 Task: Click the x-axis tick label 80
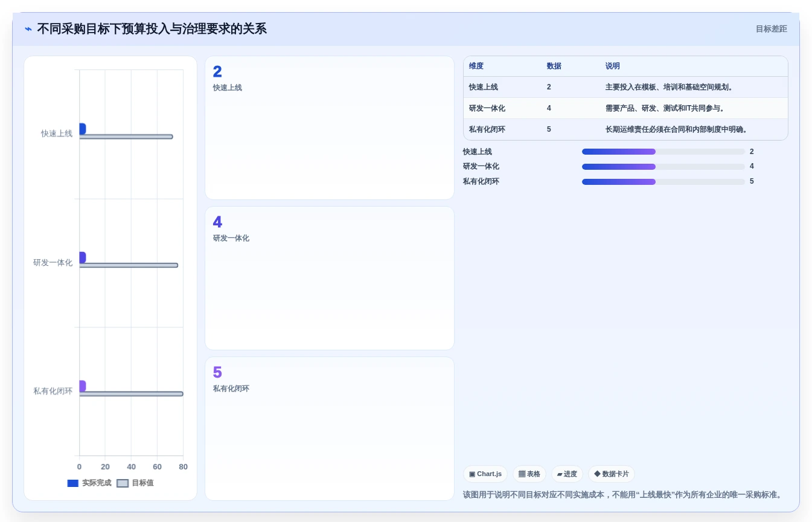[183, 467]
